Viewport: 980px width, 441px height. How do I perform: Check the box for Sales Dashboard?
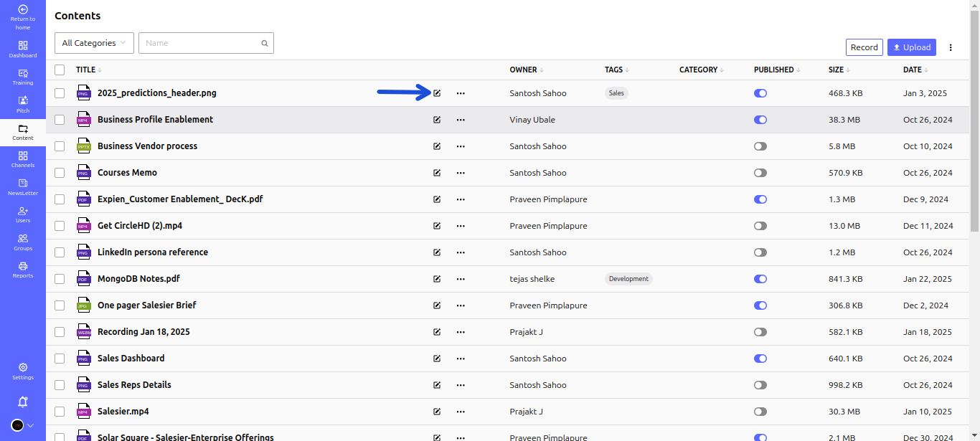coord(60,359)
